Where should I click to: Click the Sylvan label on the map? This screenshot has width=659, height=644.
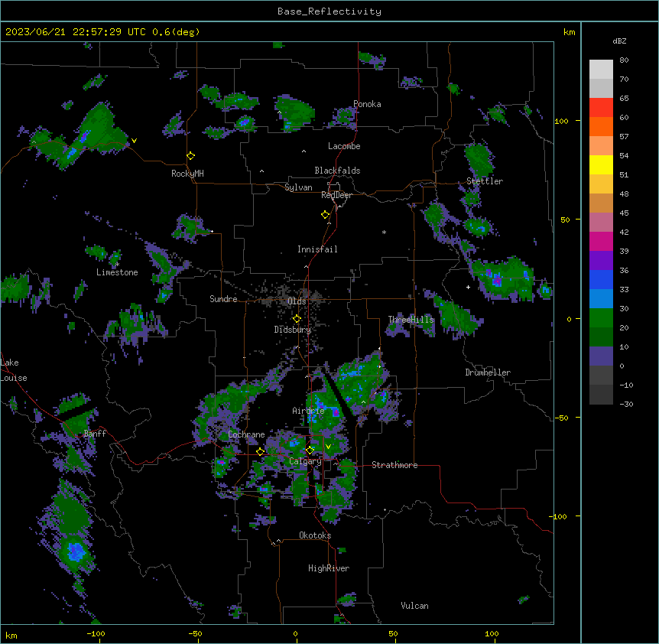click(298, 187)
